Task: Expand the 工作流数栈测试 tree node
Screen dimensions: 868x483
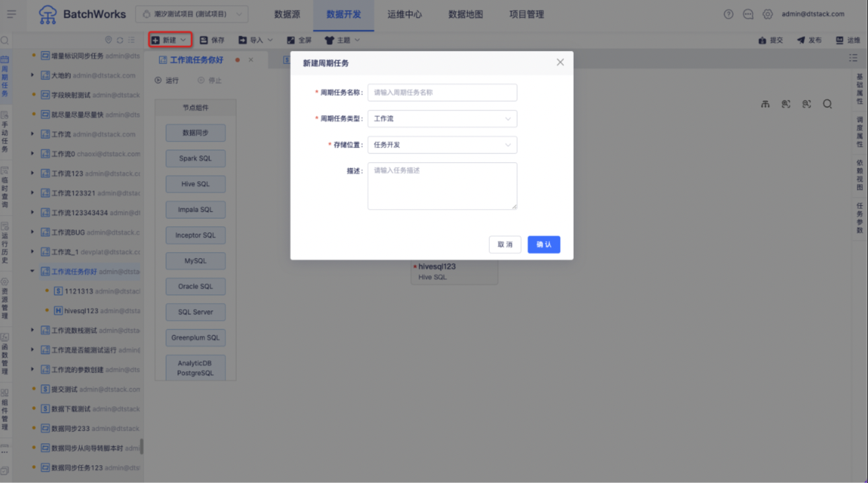Action: pyautogui.click(x=32, y=330)
